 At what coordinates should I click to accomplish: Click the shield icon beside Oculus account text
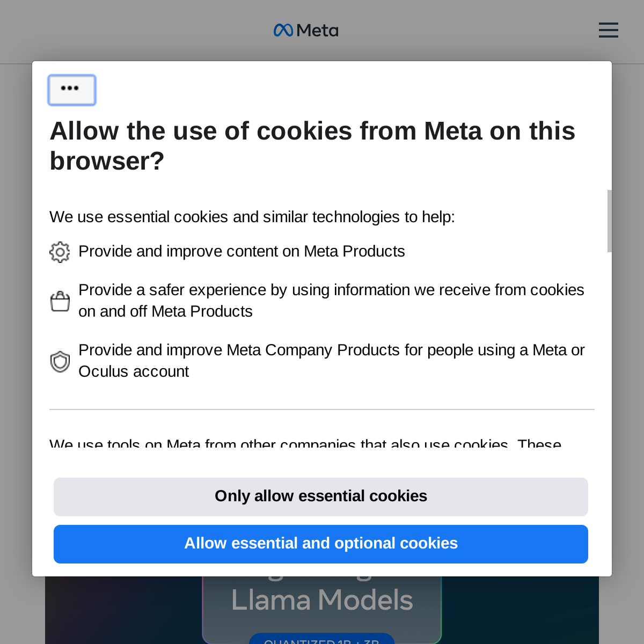pos(60,361)
